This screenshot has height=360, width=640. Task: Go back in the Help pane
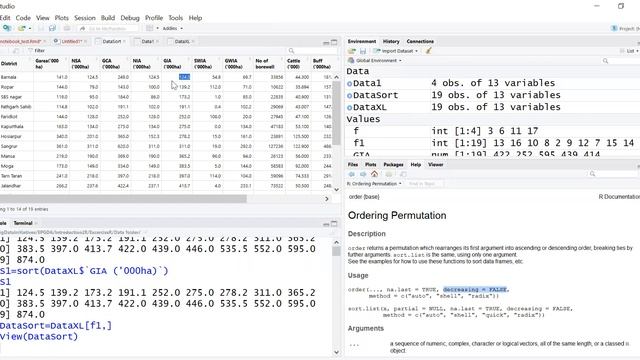tap(352, 174)
